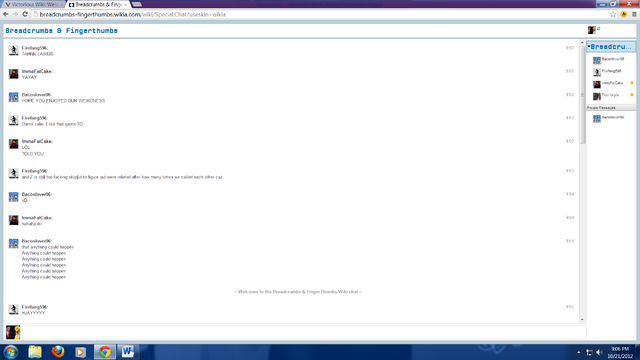
Task: Open the volume control in the system tray
Action: point(599,352)
